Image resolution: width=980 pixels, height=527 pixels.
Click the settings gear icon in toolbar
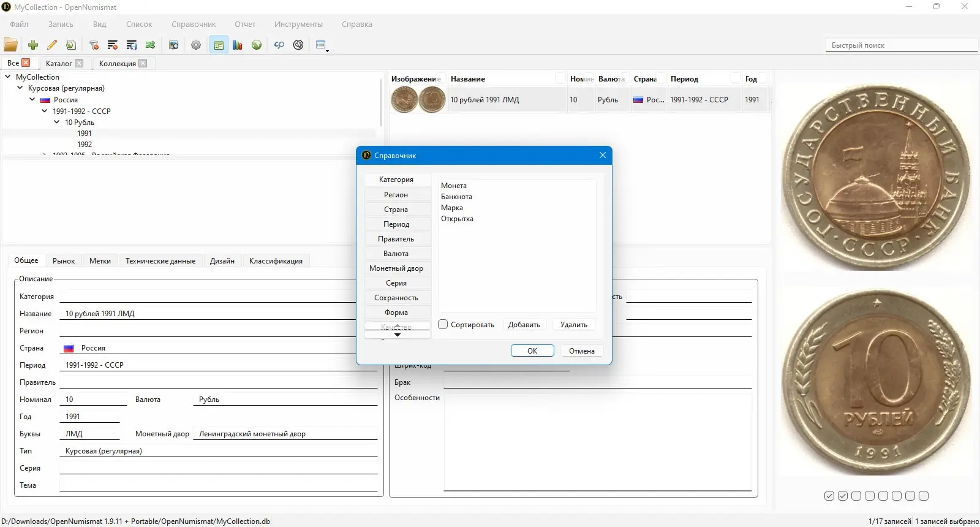click(196, 45)
